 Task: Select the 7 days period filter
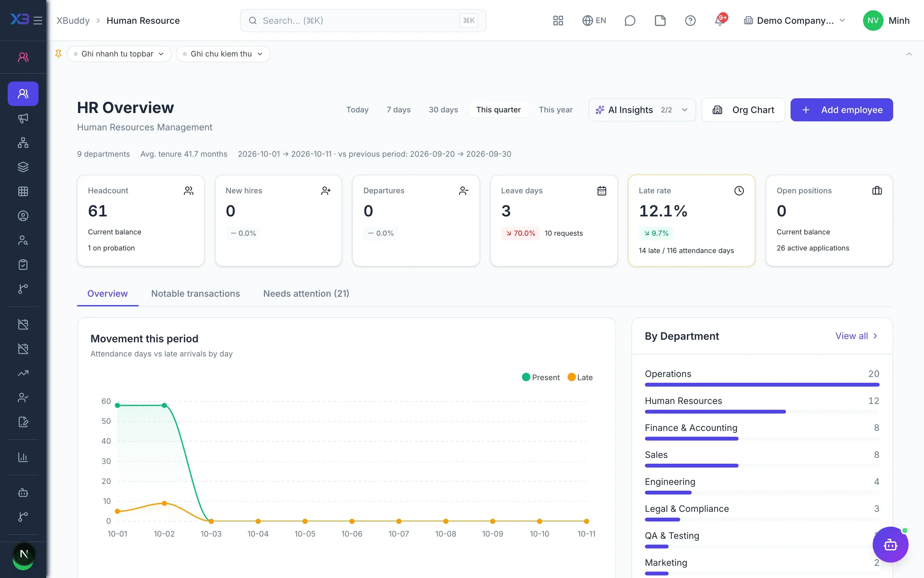(x=398, y=110)
